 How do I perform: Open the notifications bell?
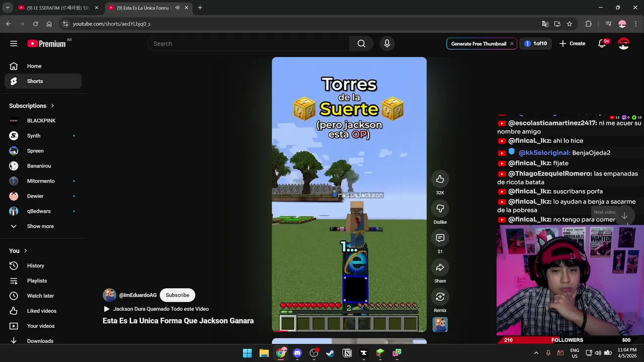[x=602, y=44]
